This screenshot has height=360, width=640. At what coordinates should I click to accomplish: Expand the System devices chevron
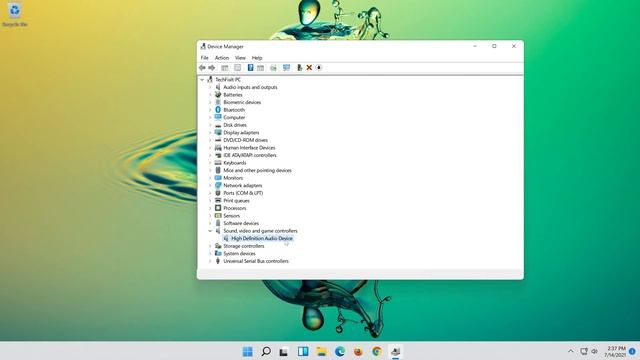tap(210, 253)
